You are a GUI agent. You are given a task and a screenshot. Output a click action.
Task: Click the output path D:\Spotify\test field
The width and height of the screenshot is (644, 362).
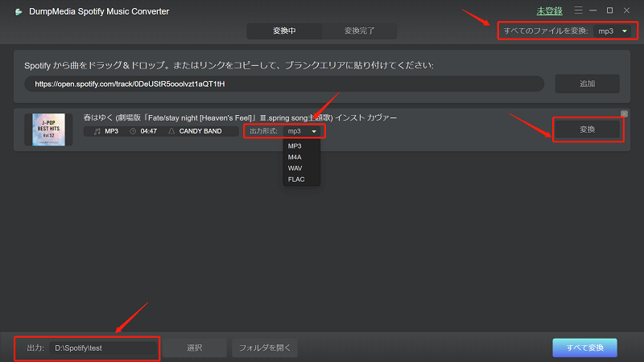103,348
